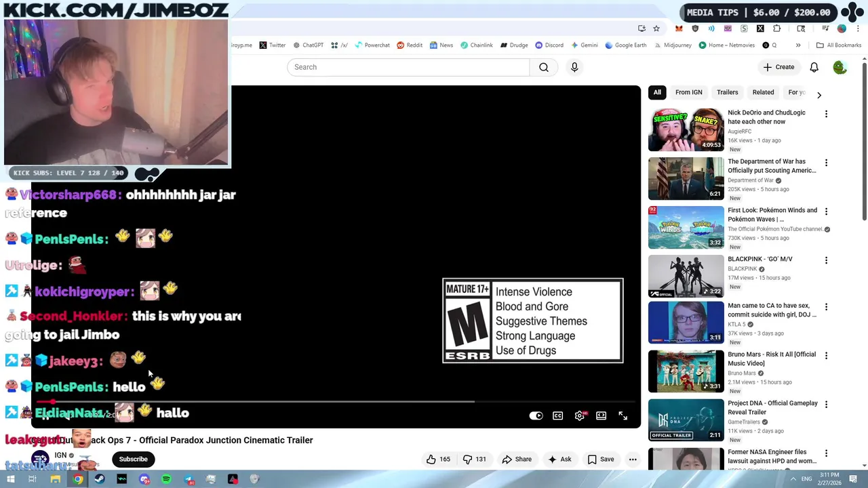
Task: Subscribe to the IGN channel
Action: [133, 459]
